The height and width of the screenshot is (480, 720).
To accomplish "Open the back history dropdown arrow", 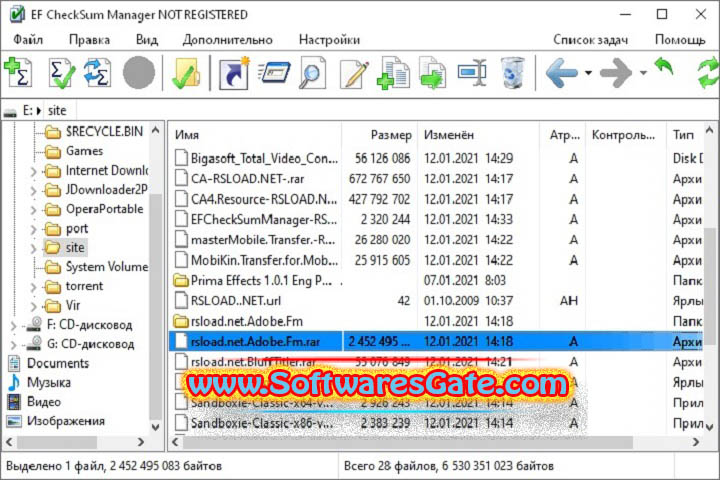I will (588, 73).
